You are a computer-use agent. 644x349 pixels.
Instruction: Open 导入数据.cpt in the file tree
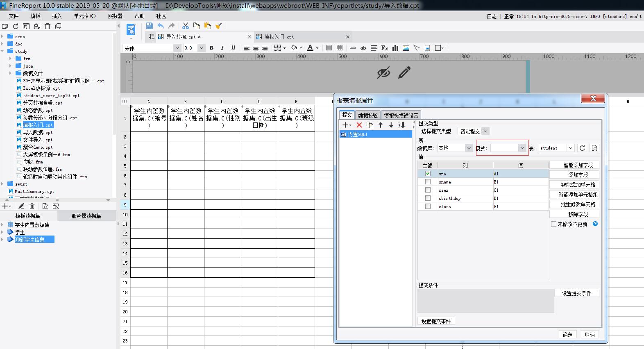[38, 132]
